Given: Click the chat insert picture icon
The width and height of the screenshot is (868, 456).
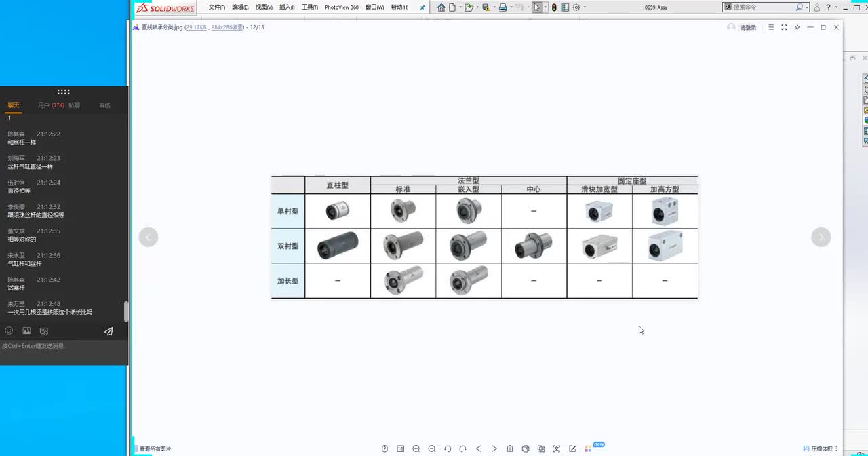Looking at the screenshot, I should point(26,331).
